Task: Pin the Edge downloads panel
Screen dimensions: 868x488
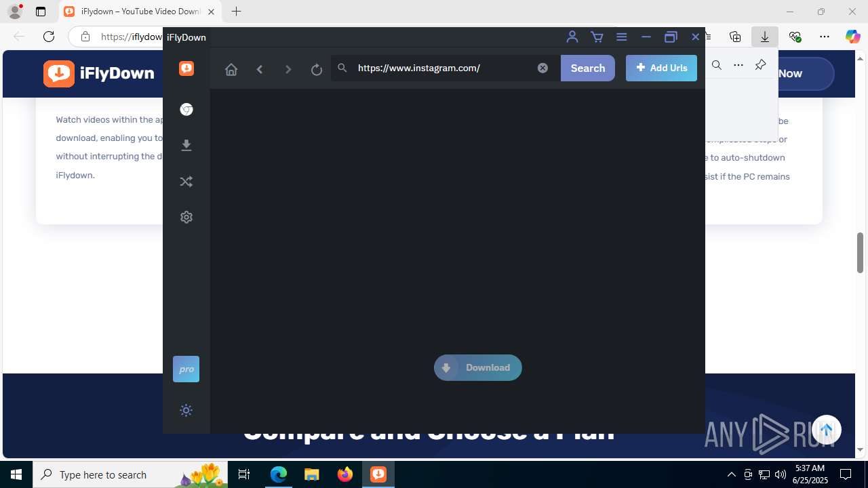Action: (x=760, y=65)
